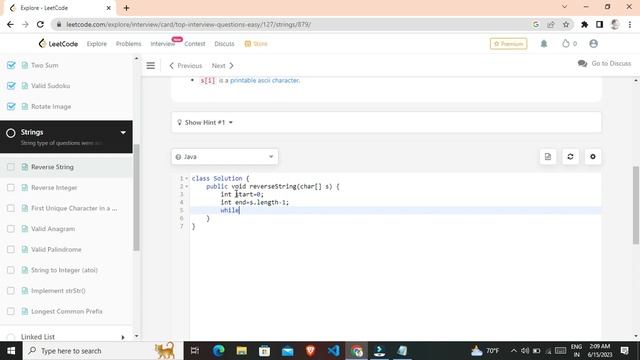
Task: Open the user profile avatar icon
Action: [x=593, y=44]
